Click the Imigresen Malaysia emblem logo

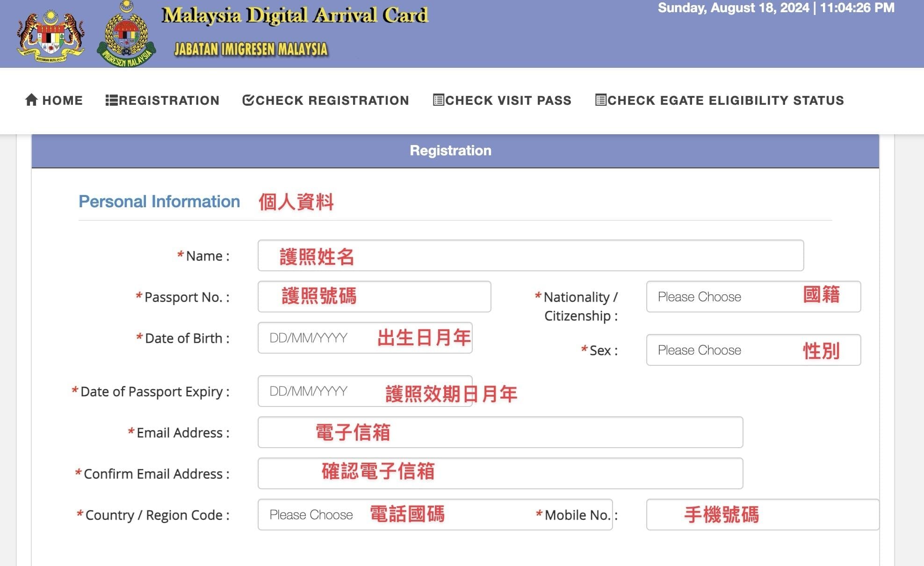[126, 36]
